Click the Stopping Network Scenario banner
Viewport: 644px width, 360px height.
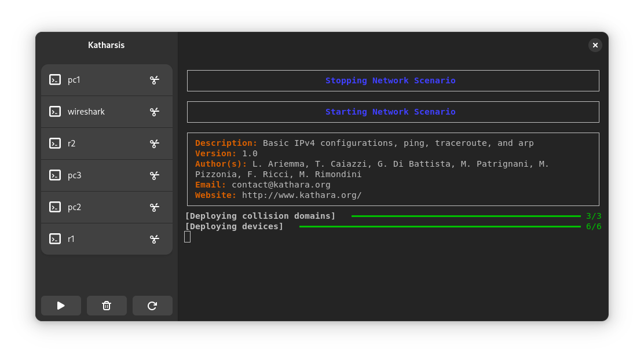point(393,81)
